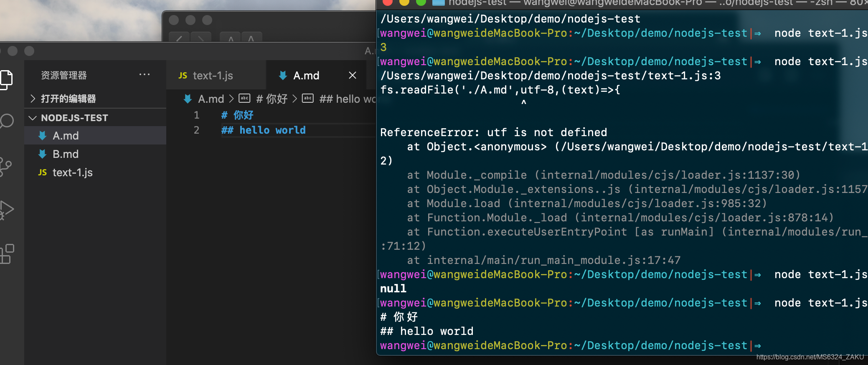Click the markdown icon on the A.md tab

tap(283, 75)
